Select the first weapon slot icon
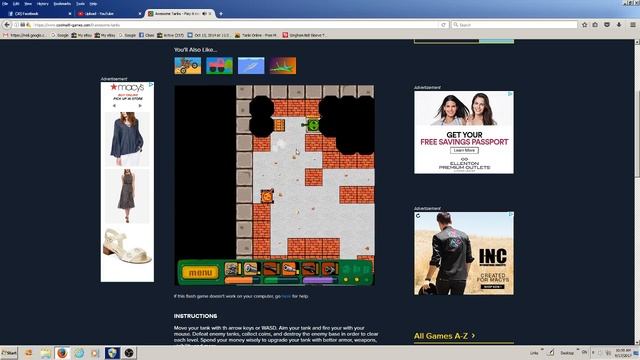 point(232,269)
